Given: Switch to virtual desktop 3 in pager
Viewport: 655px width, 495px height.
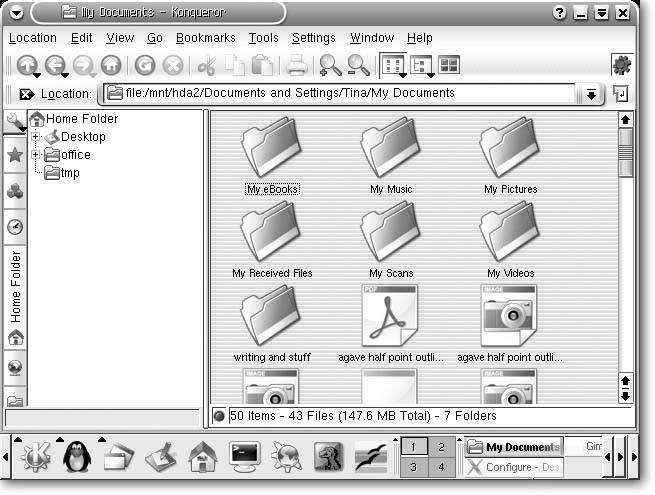Looking at the screenshot, I should coord(413,467).
